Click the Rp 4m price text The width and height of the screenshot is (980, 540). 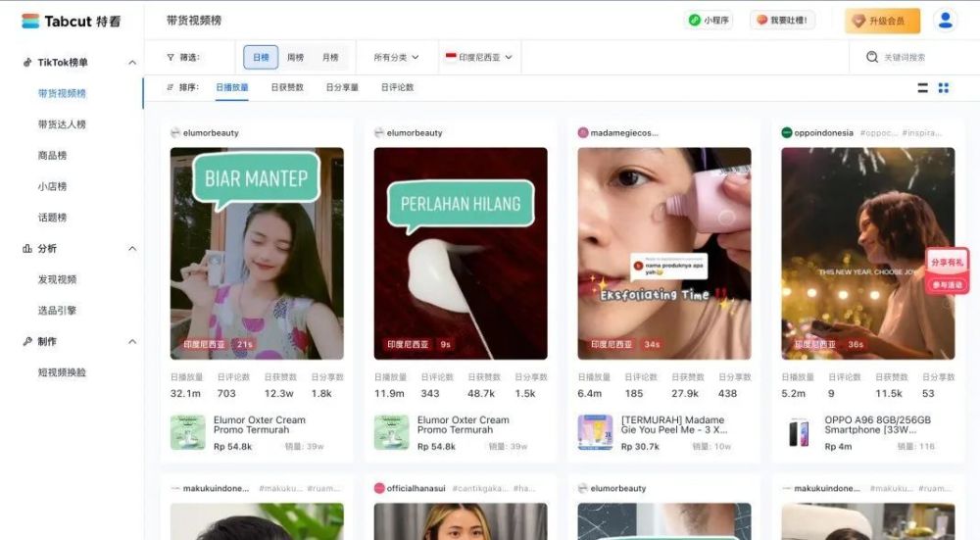(838, 446)
